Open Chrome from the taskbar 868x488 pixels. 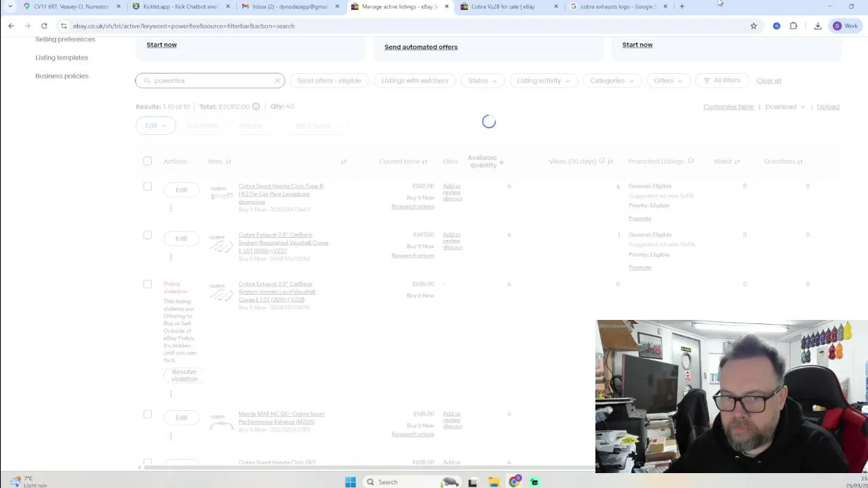[515, 482]
